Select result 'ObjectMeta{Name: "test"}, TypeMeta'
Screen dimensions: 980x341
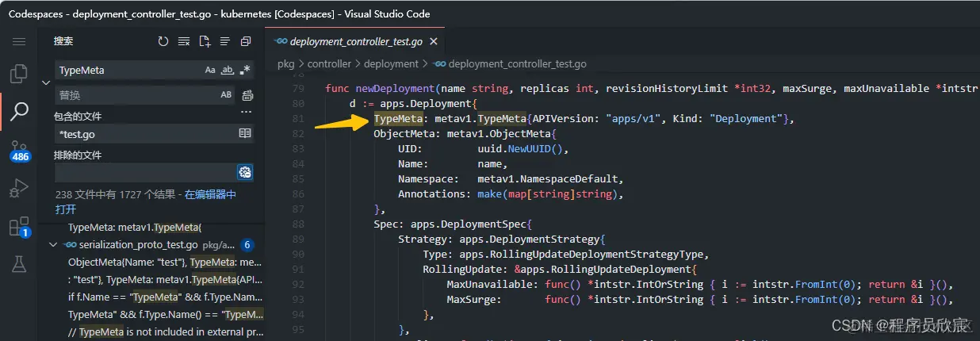coord(164,262)
